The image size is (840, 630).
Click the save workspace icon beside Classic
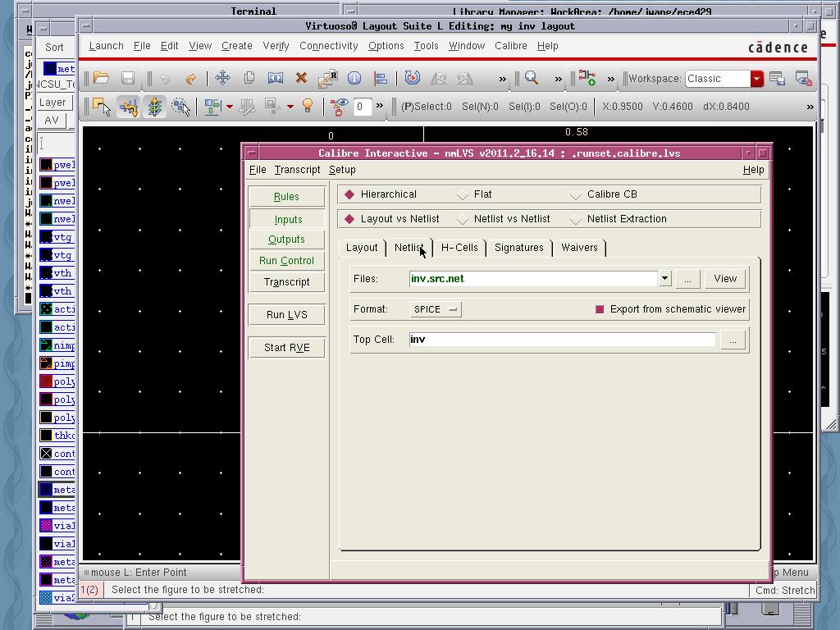pos(777,78)
